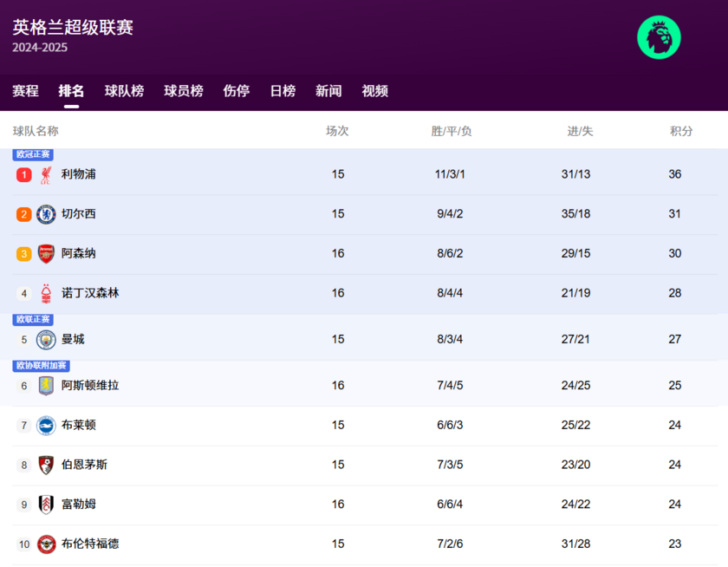The height and width of the screenshot is (567, 728).
Task: Click the Brentford bee badge
Action: coord(44,544)
